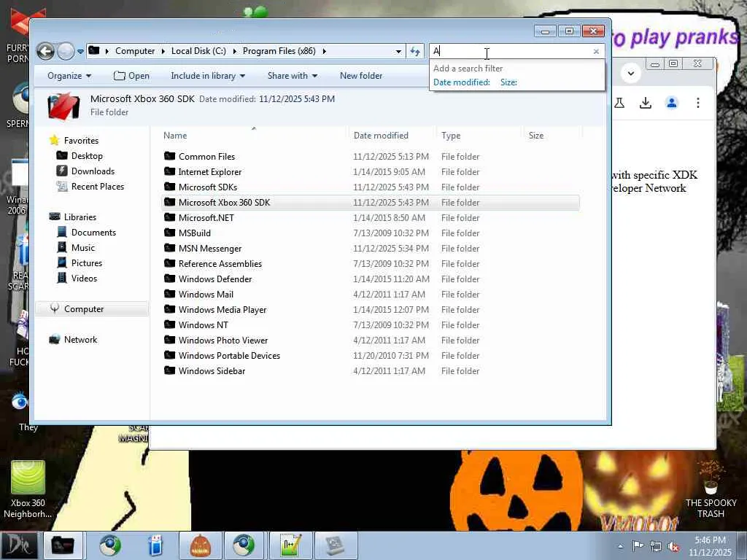
Task: Select the Windows Media Player folder
Action: click(x=222, y=309)
